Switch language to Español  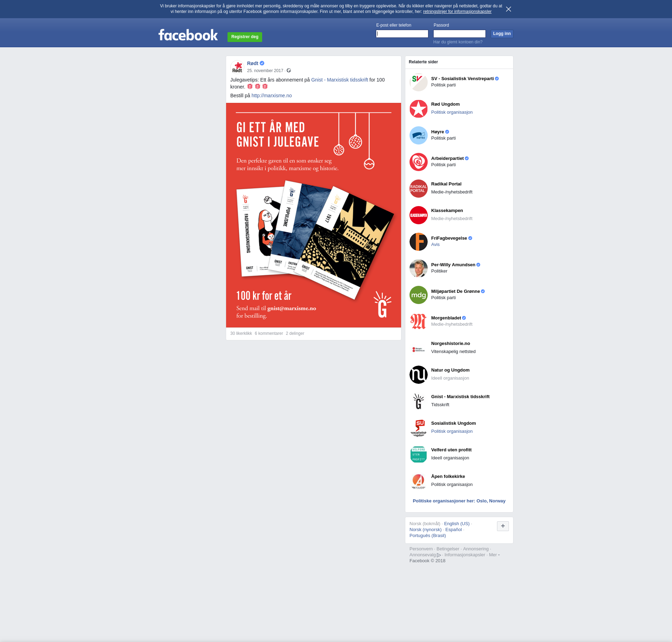(454, 530)
